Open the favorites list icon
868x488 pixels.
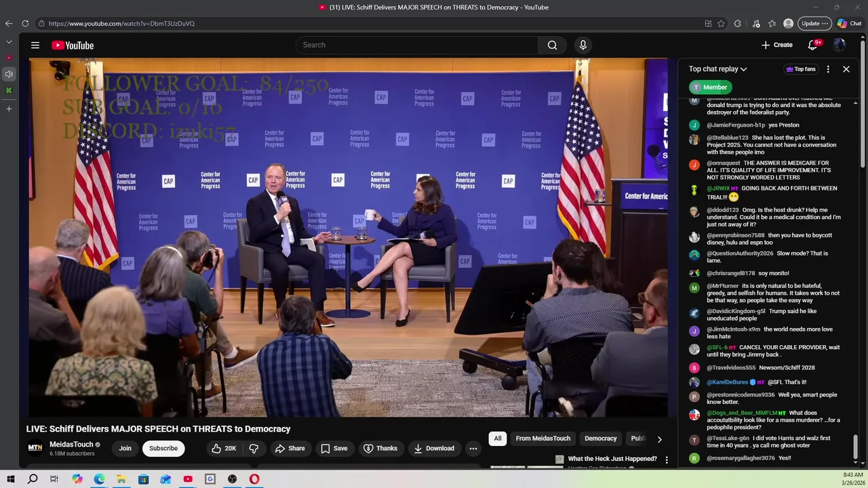click(772, 24)
